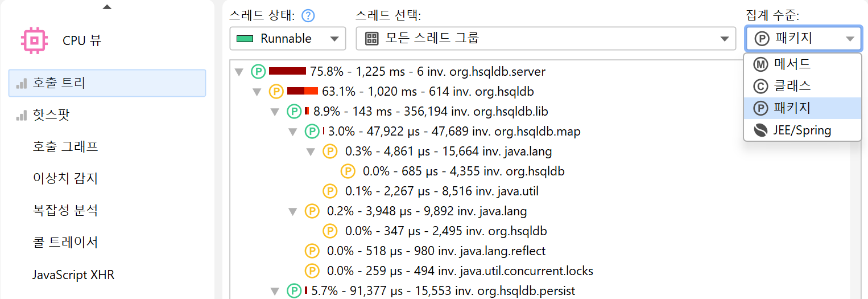868x299 pixels.
Task: Close the 집계 수준 패키지 combo box
Action: pos(803,39)
